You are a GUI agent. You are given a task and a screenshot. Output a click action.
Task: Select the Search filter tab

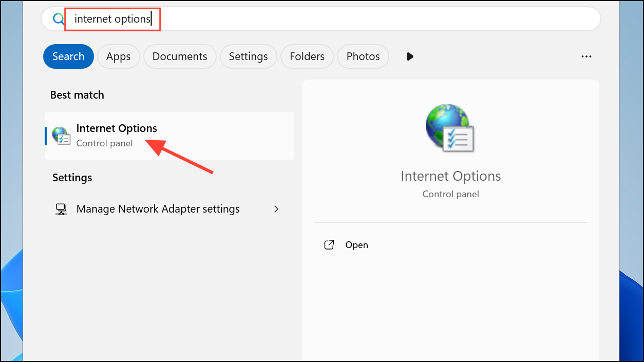pyautogui.click(x=68, y=56)
